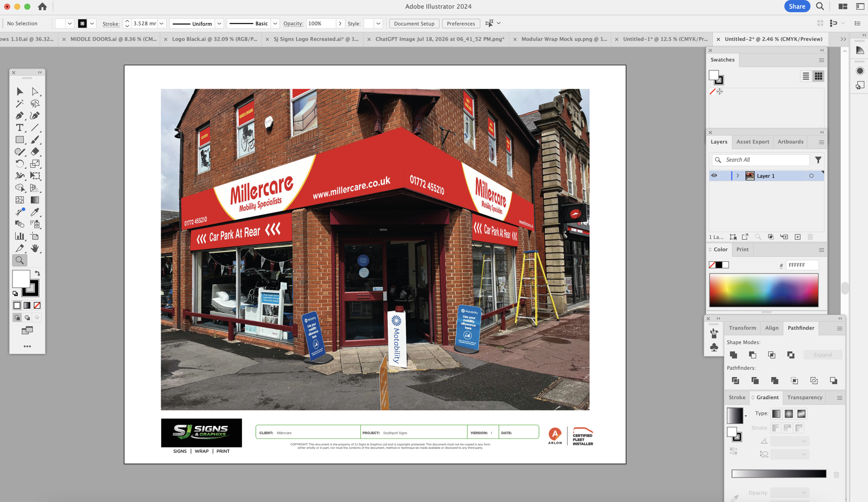
Task: Open the graphic Style dropdown
Action: tap(378, 23)
